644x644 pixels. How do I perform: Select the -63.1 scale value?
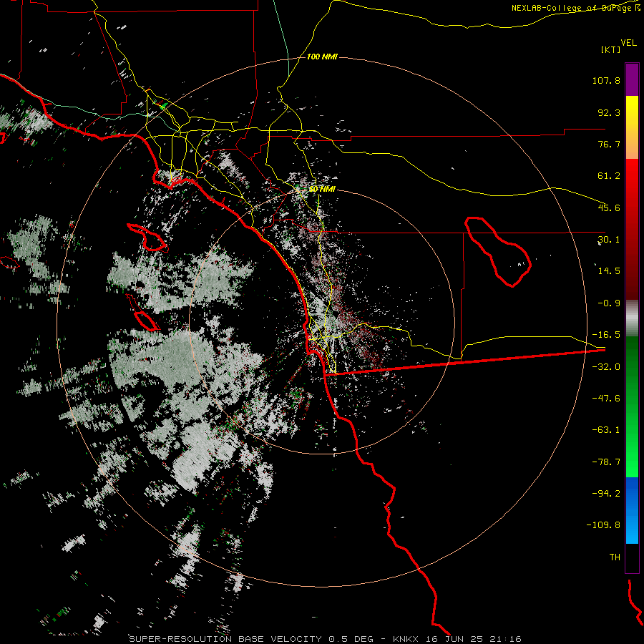click(606, 430)
